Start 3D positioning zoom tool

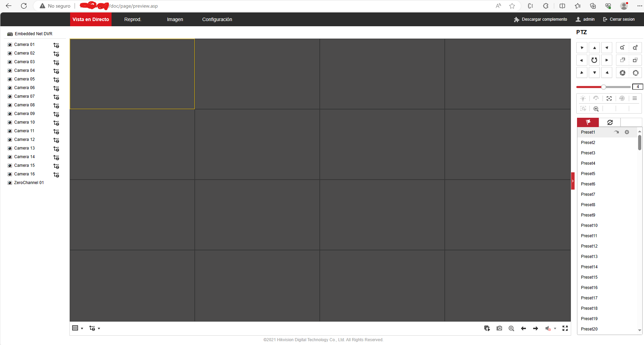point(596,109)
